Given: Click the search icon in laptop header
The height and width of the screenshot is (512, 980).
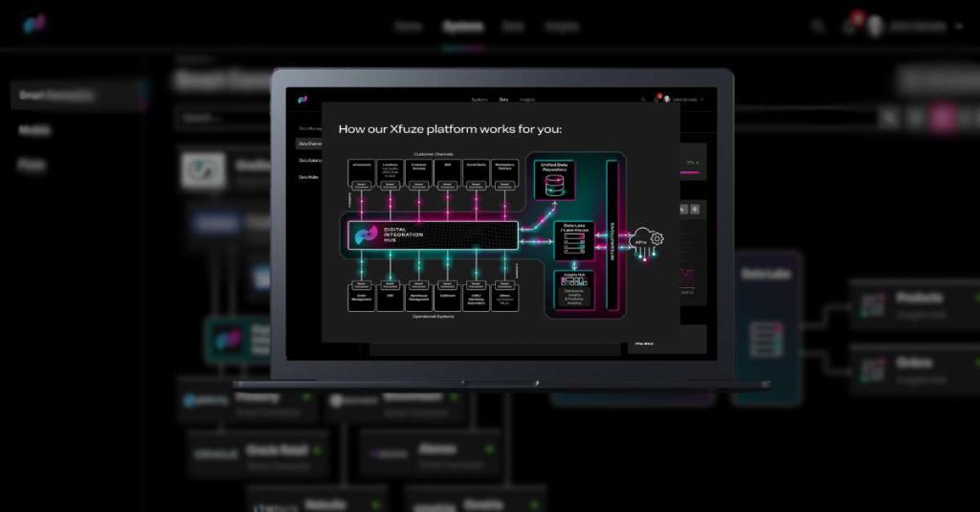Looking at the screenshot, I should coord(643,99).
